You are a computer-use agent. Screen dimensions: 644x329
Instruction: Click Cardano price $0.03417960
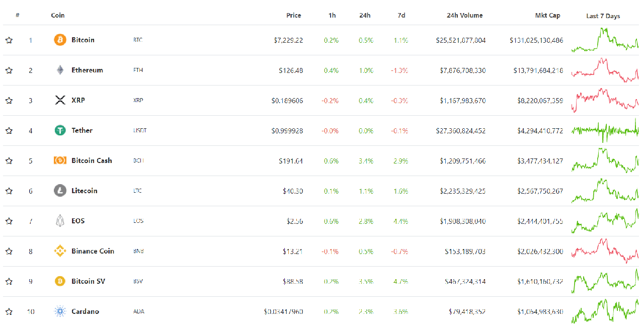tap(283, 312)
